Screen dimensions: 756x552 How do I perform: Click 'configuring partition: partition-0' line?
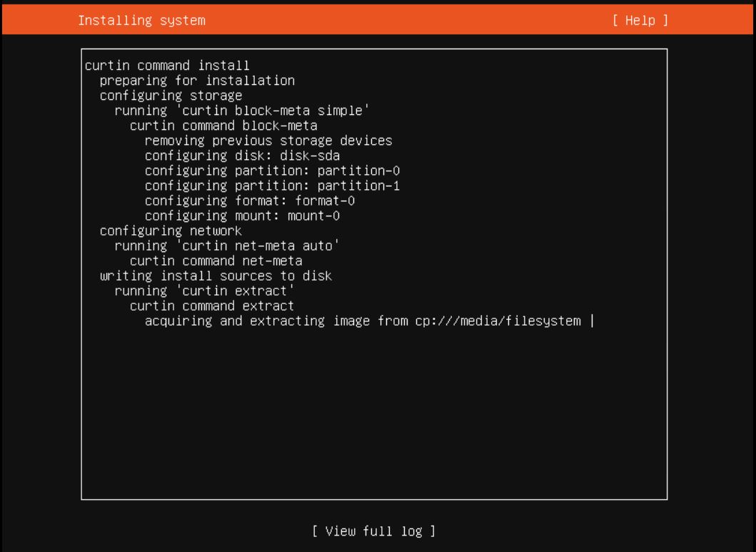click(x=273, y=171)
